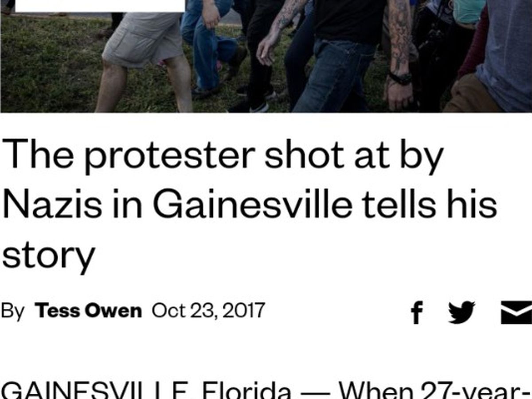The image size is (532, 399).
Task: Share the article on Twitter
Action: click(x=462, y=312)
